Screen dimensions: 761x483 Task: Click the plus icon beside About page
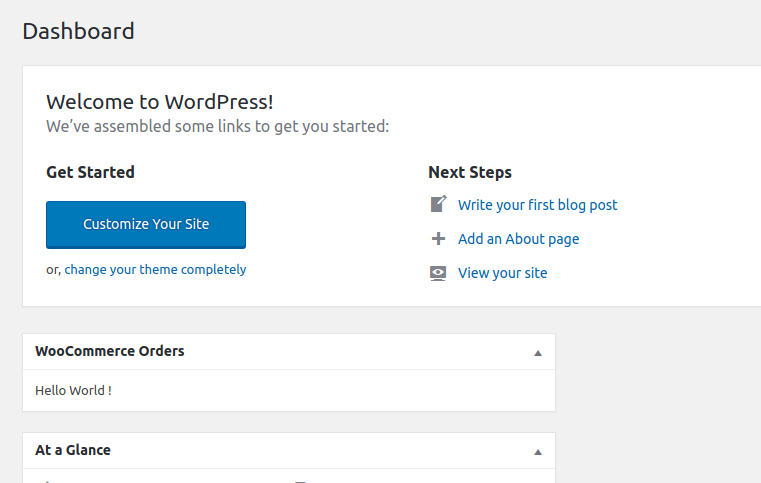pyautogui.click(x=438, y=238)
